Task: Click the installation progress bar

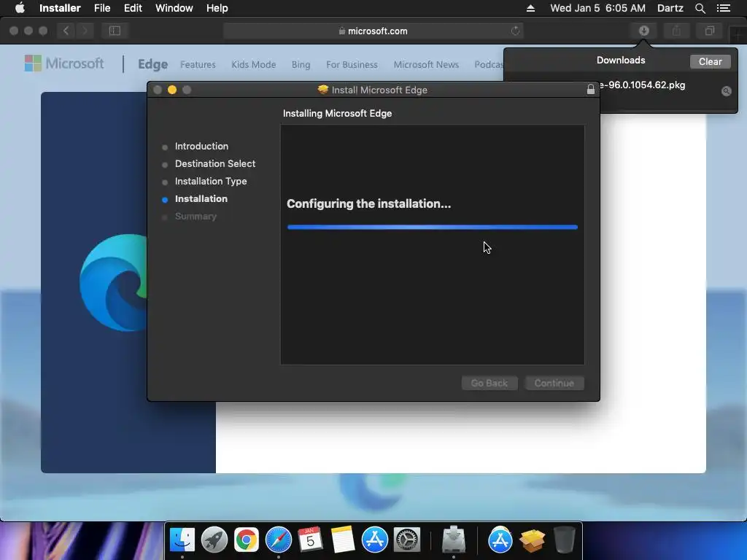Action: tap(432, 227)
